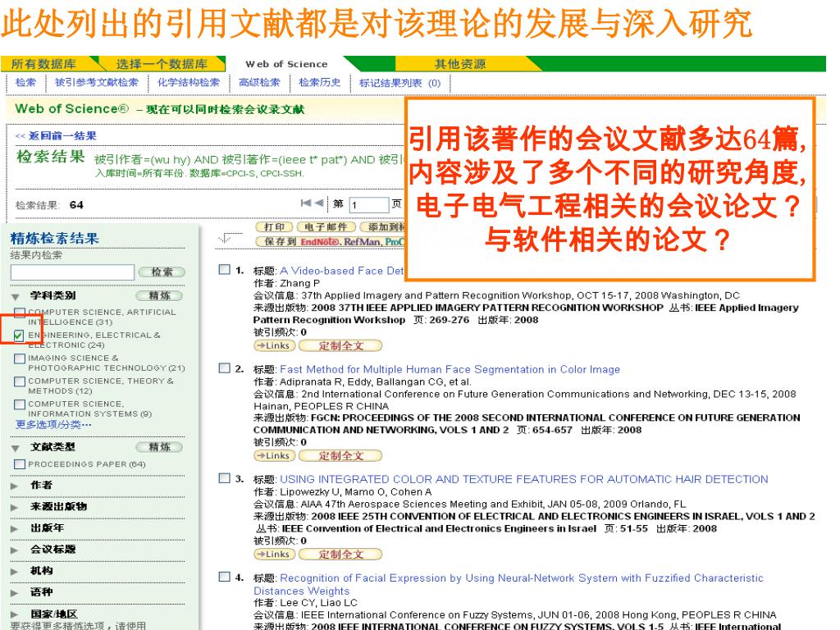Click the 打印 print button
This screenshot has height=630, width=840.
click(274, 227)
